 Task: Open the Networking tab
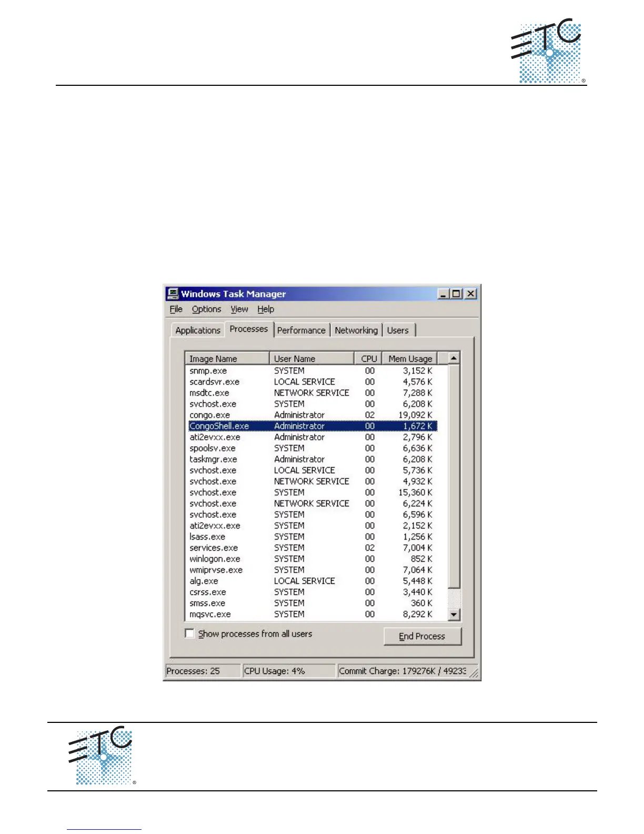click(356, 330)
